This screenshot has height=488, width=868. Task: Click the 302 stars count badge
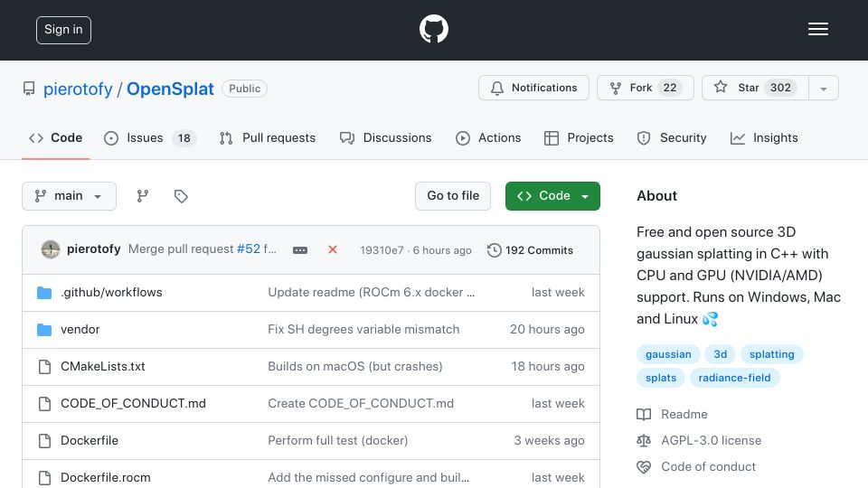click(x=780, y=88)
